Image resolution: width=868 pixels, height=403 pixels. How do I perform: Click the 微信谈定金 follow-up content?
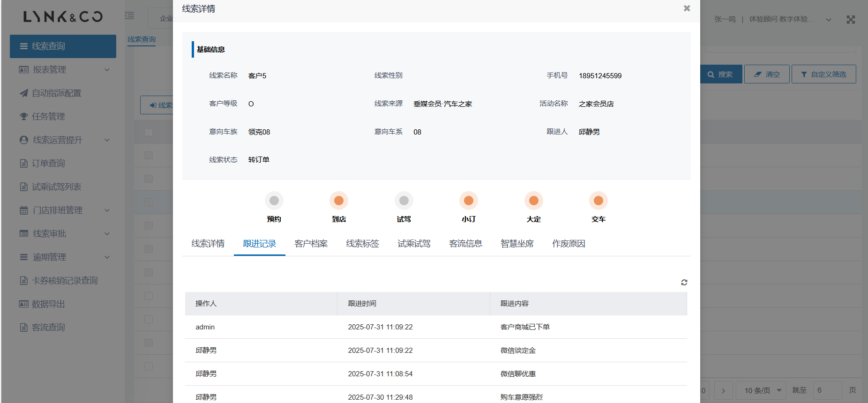(x=518, y=351)
